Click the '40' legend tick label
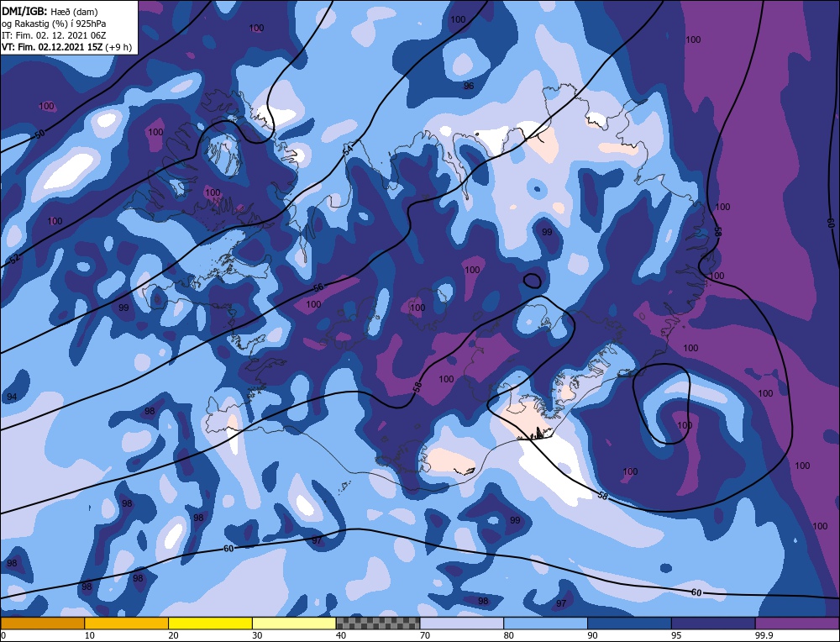840x642 pixels. click(x=341, y=635)
